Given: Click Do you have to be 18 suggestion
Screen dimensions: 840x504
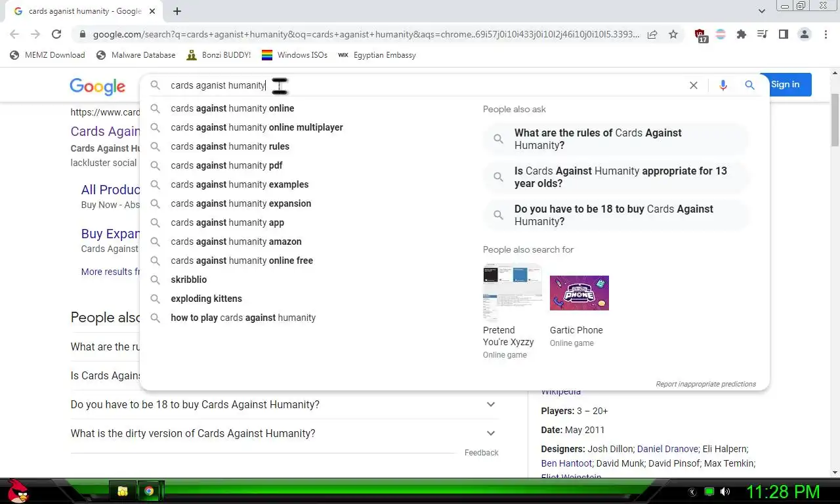Looking at the screenshot, I should (x=616, y=215).
